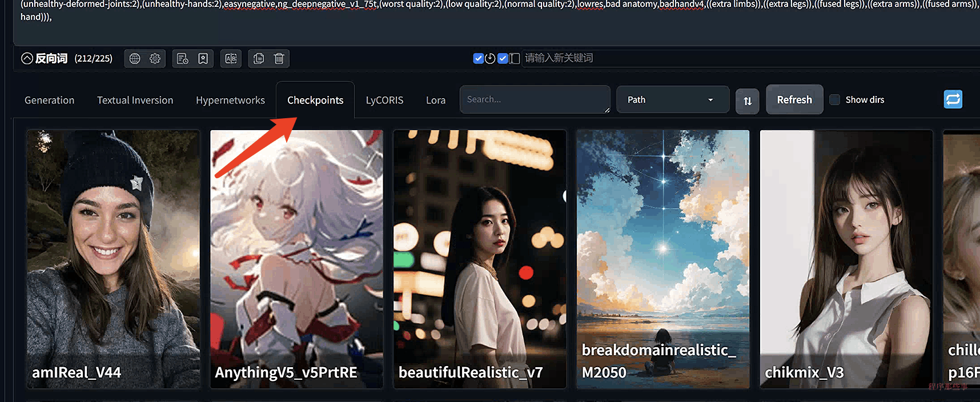Click the blue refresh arrows icon at right
The width and height of the screenshot is (980, 402).
[x=953, y=99]
